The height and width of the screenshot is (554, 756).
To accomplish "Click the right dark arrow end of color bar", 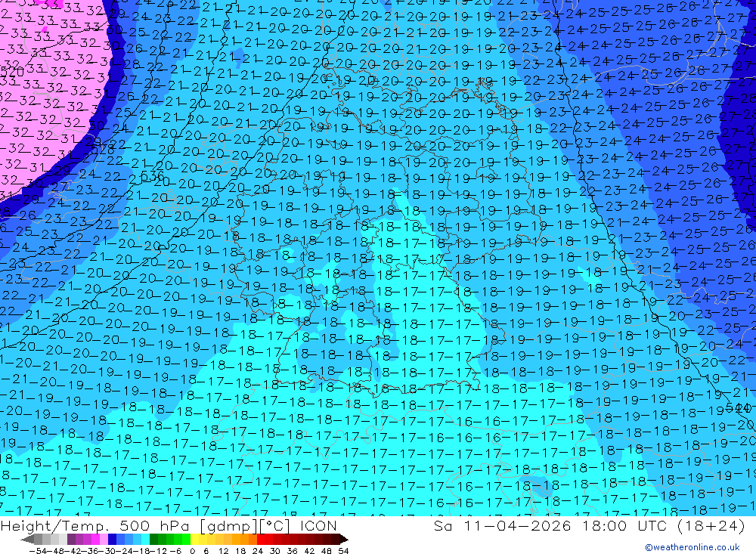I will (344, 539).
